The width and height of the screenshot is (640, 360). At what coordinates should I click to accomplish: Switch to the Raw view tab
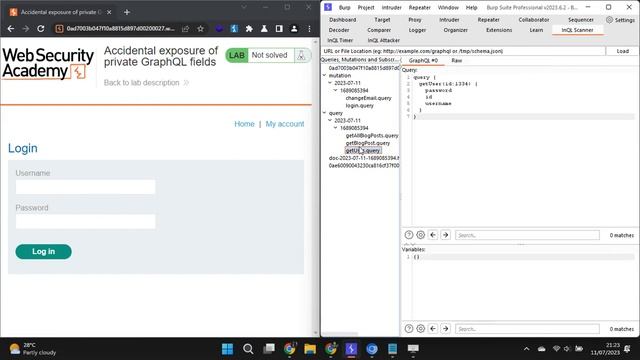pos(456,60)
